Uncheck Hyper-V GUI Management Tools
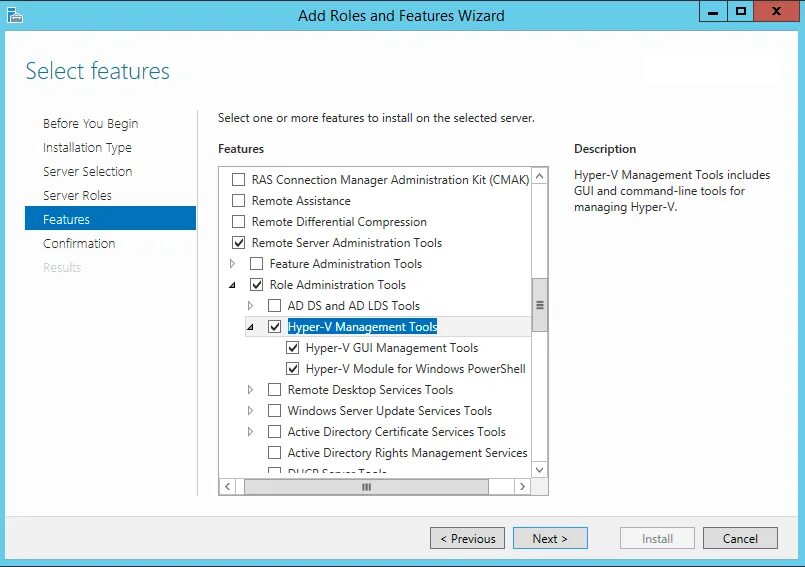The height and width of the screenshot is (567, 805). point(293,348)
